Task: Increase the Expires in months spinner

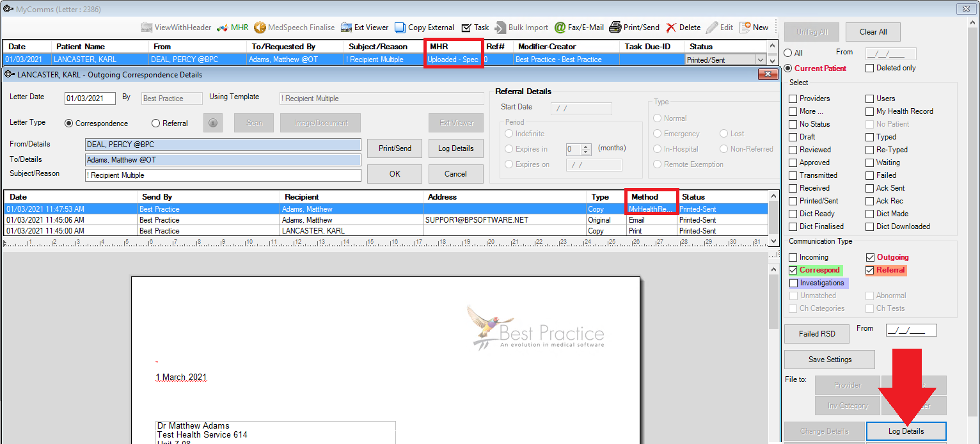Action: [x=586, y=147]
